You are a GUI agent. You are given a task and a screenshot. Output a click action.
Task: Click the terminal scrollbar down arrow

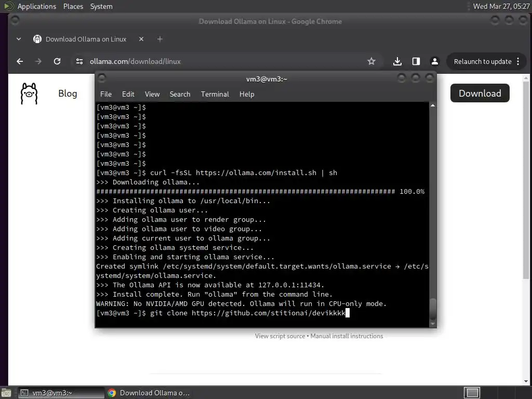(x=433, y=324)
